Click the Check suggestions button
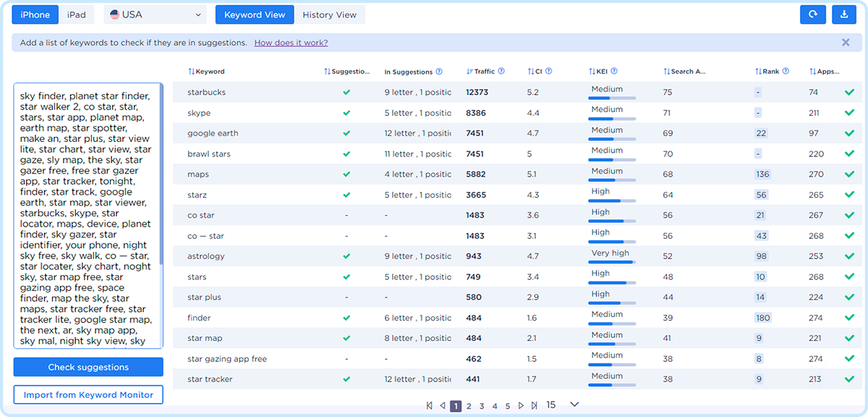This screenshot has width=868, height=417. click(88, 367)
